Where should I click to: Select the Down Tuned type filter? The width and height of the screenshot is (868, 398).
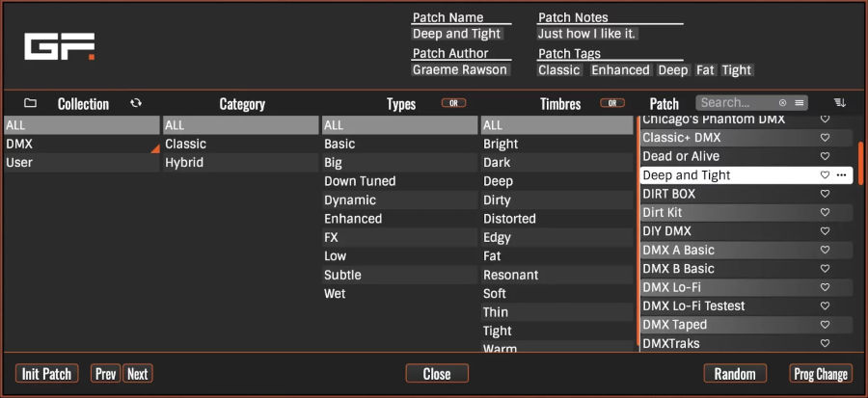(x=399, y=181)
